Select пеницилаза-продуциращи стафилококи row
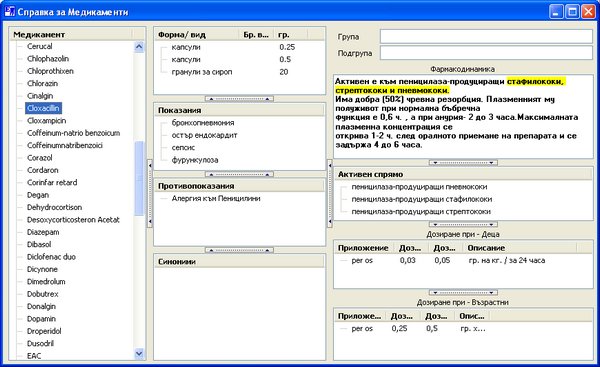This screenshot has width=600, height=367. coord(422,199)
